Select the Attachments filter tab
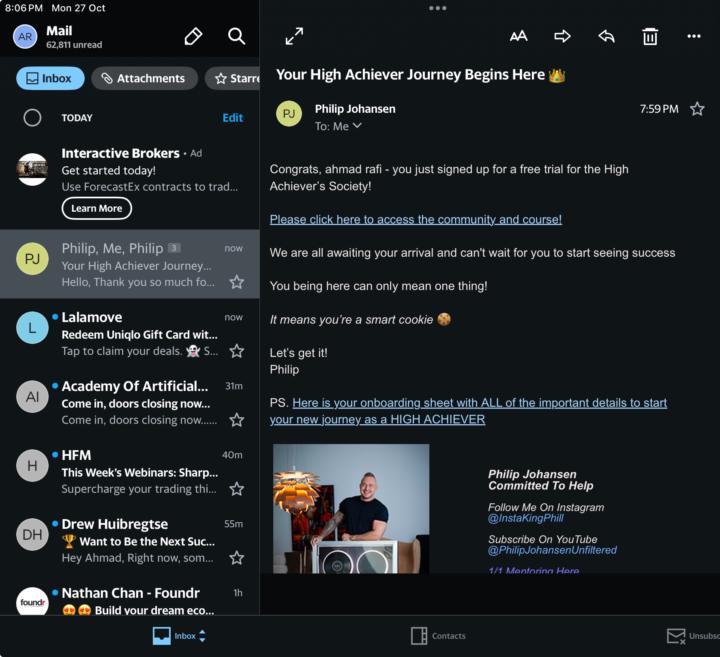Image resolution: width=720 pixels, height=657 pixels. [x=145, y=78]
